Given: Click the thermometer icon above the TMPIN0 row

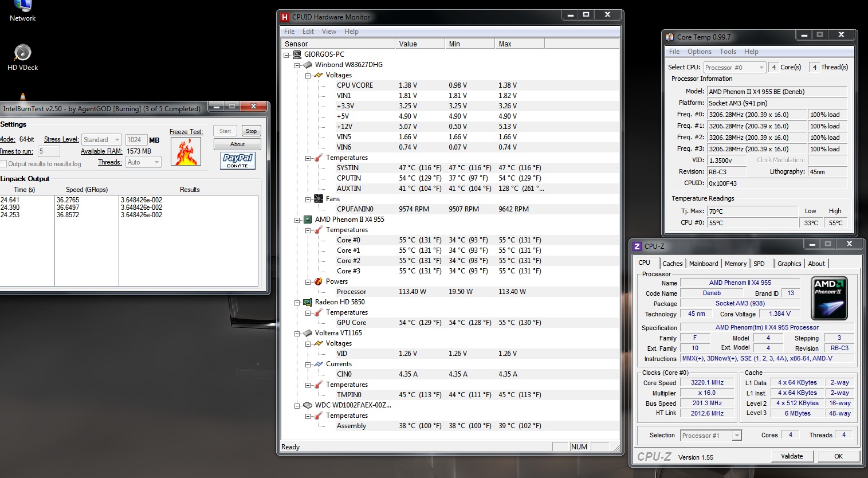Looking at the screenshot, I should click(x=319, y=385).
